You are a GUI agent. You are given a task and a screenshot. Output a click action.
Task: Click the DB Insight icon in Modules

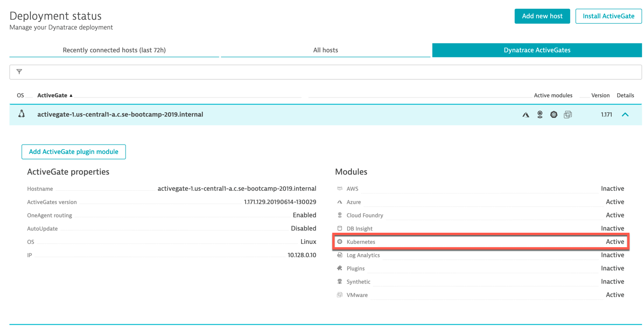coord(340,229)
